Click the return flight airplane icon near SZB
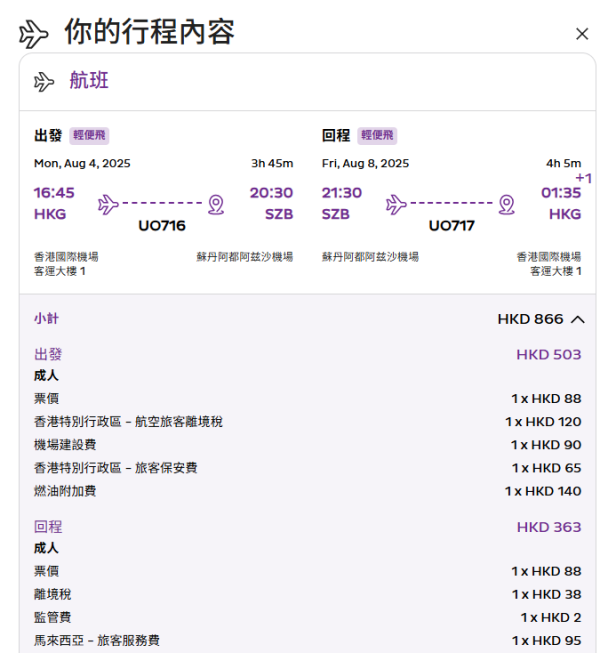Image resolution: width=600 pixels, height=661 pixels. point(396,204)
